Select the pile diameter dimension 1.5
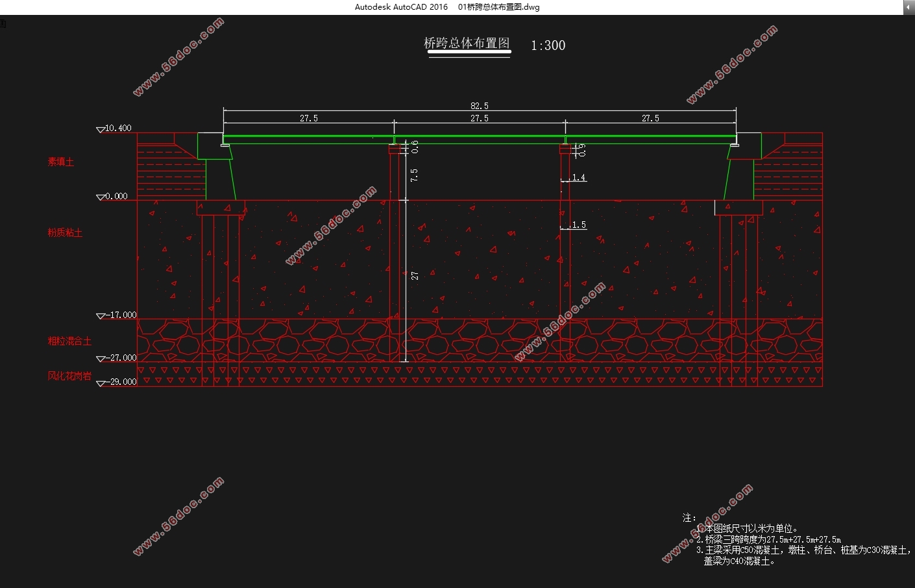The width and height of the screenshot is (915, 588). [x=579, y=225]
